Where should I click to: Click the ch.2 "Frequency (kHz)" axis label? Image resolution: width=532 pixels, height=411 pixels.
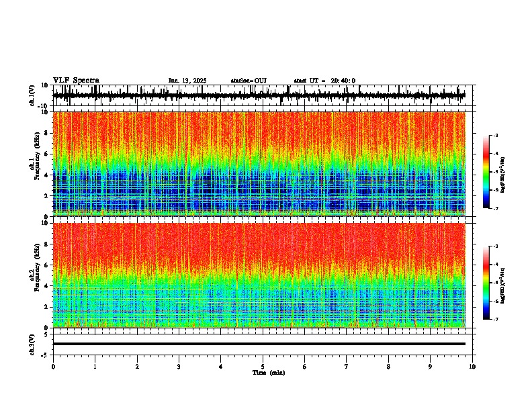37,267
